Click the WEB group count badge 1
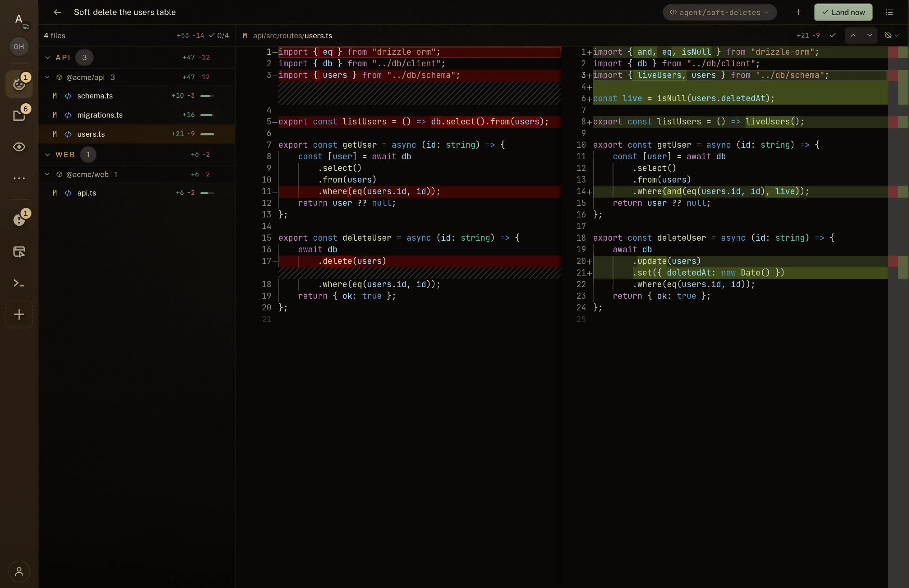This screenshot has height=588, width=909. coord(88,155)
